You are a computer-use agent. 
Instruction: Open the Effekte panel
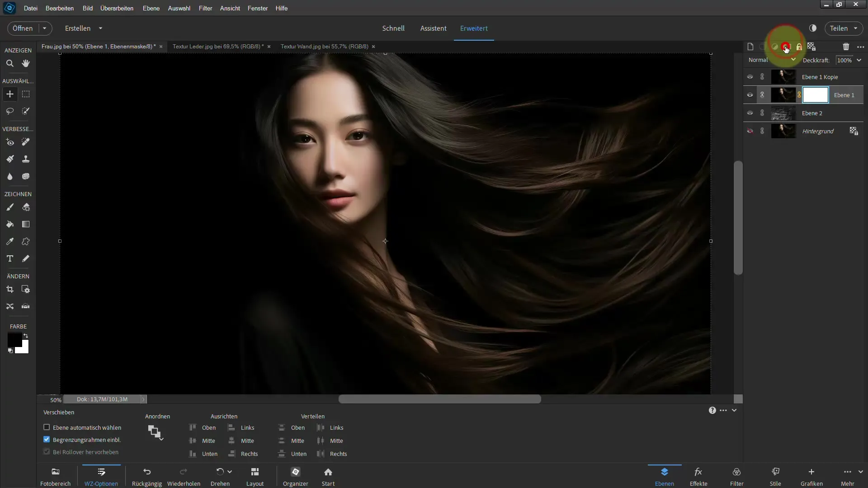[x=698, y=477]
